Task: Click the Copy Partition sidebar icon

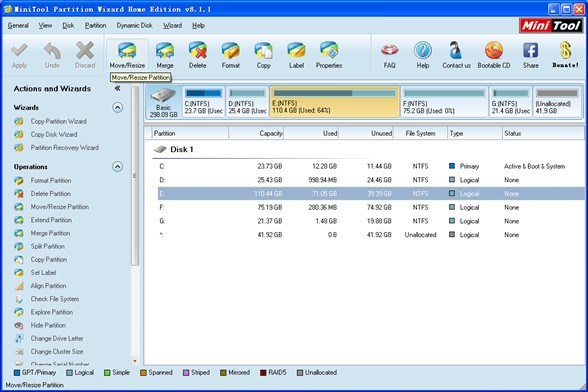Action: coord(19,259)
